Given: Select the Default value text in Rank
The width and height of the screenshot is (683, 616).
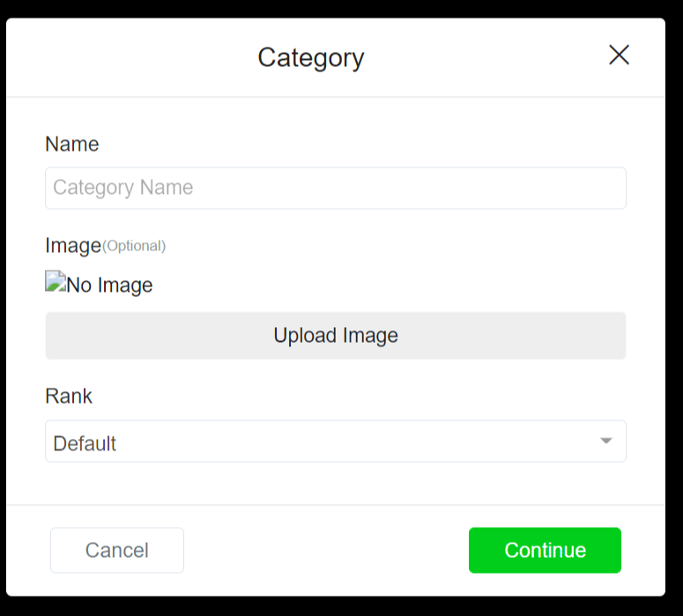Looking at the screenshot, I should tap(85, 443).
